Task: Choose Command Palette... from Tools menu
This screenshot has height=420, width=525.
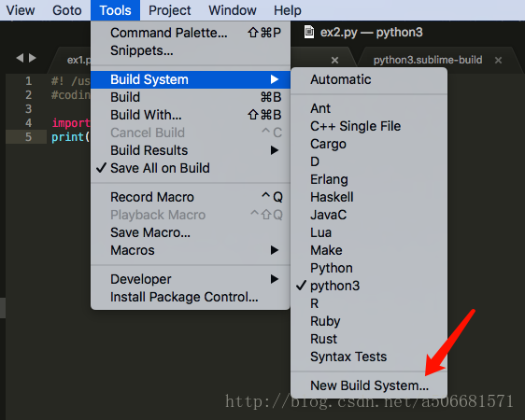Action: (191, 33)
